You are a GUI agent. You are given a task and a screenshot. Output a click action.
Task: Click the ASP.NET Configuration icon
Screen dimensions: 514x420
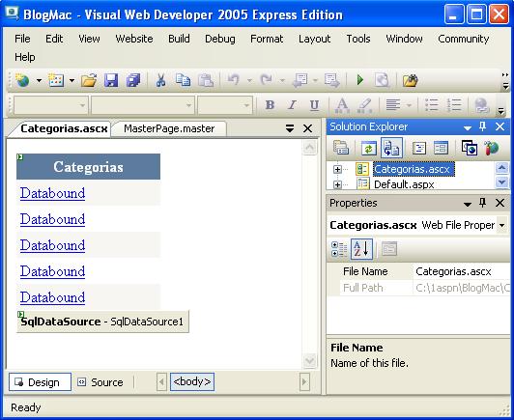coord(492,148)
